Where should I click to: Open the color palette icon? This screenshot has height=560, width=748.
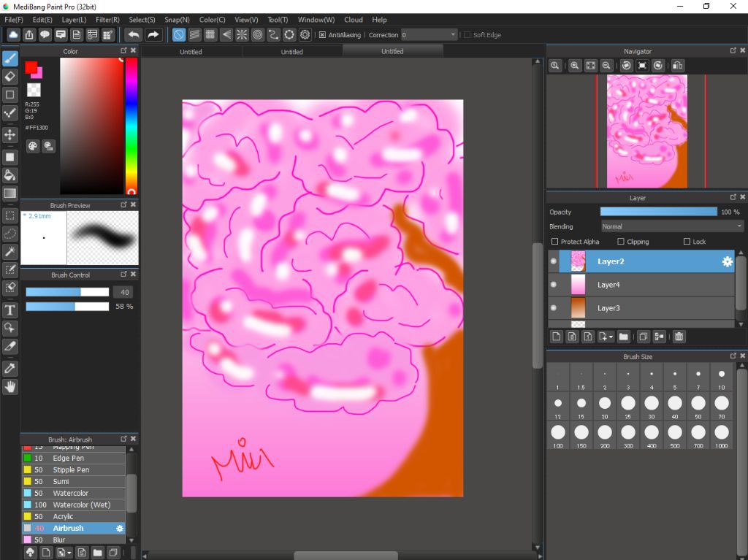pyautogui.click(x=32, y=146)
